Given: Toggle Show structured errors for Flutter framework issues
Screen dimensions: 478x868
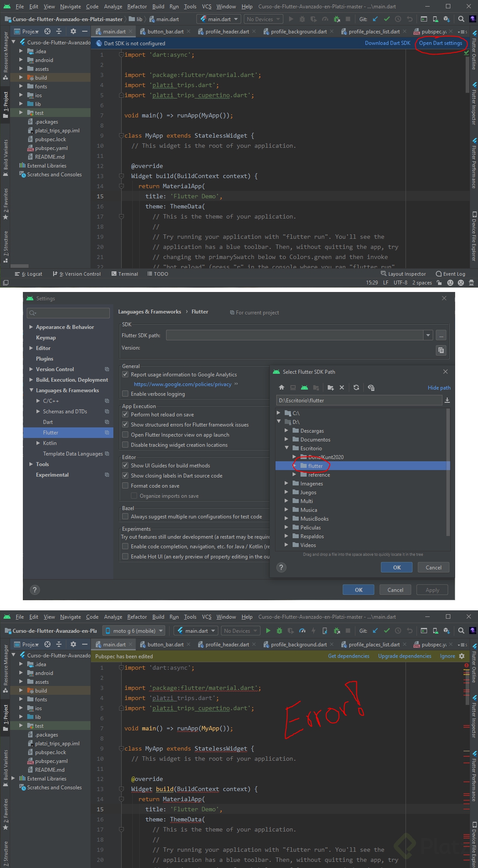Looking at the screenshot, I should (125, 424).
